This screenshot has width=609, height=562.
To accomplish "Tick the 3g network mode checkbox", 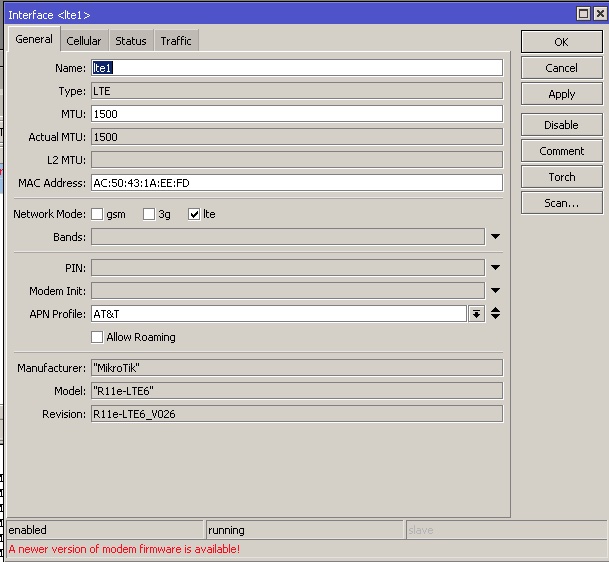I will click(x=149, y=214).
